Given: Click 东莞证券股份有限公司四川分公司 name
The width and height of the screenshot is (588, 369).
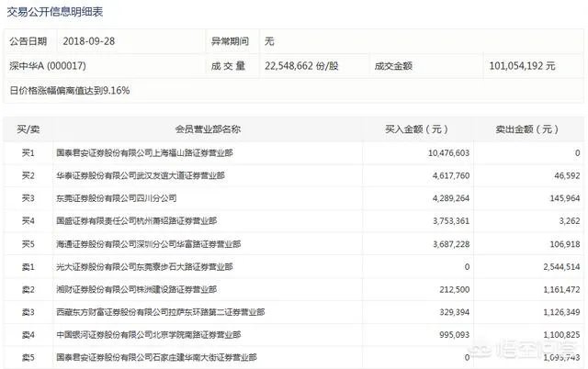Looking at the screenshot, I should 117,198.
